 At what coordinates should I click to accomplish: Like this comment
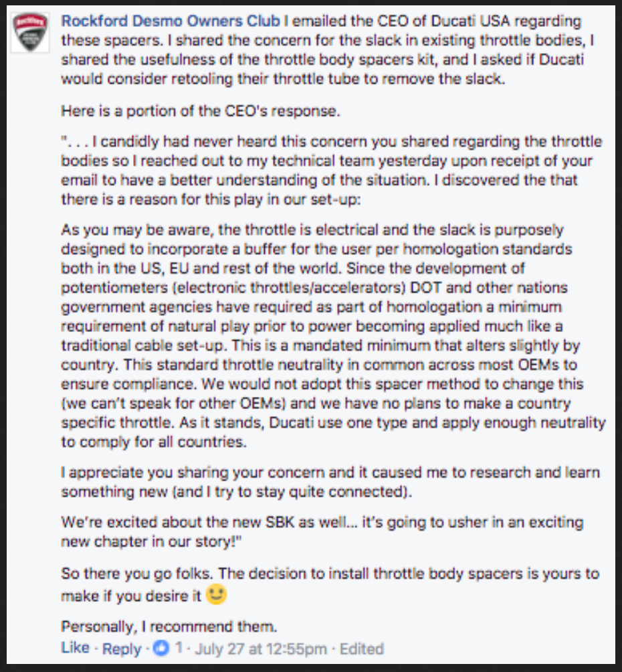point(75,647)
